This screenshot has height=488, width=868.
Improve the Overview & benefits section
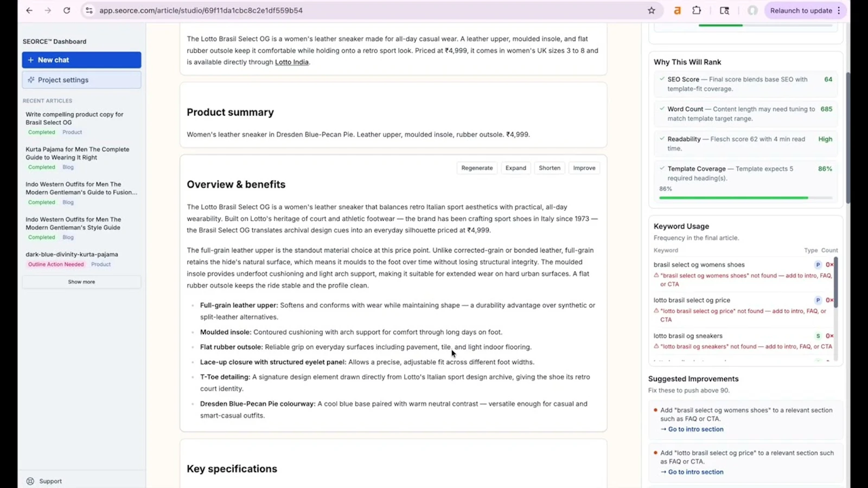click(x=584, y=168)
